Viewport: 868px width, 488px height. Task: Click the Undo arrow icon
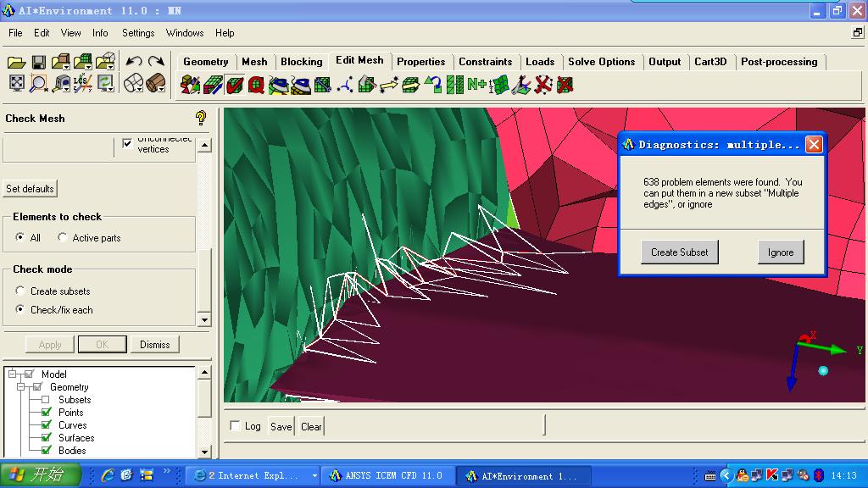click(x=133, y=62)
